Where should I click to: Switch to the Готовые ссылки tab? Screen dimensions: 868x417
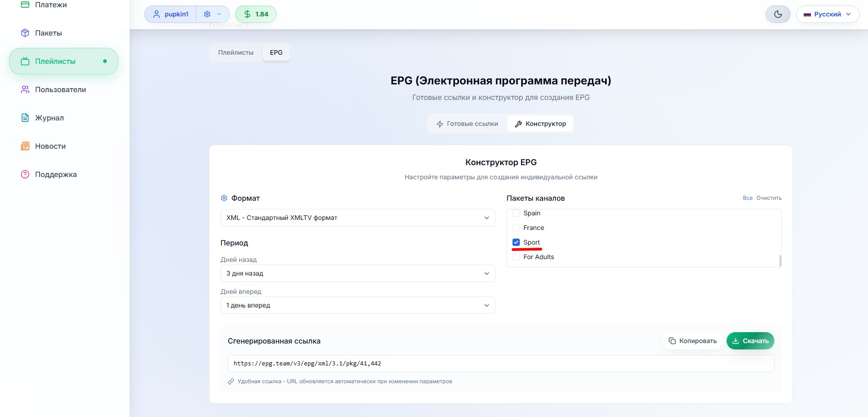coord(467,124)
